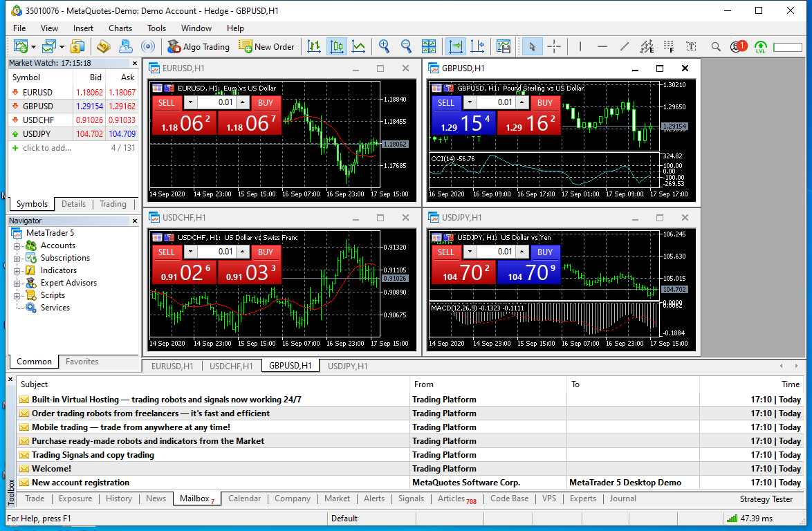
Task: Select the vertical line drawing tool
Action: pos(580,46)
